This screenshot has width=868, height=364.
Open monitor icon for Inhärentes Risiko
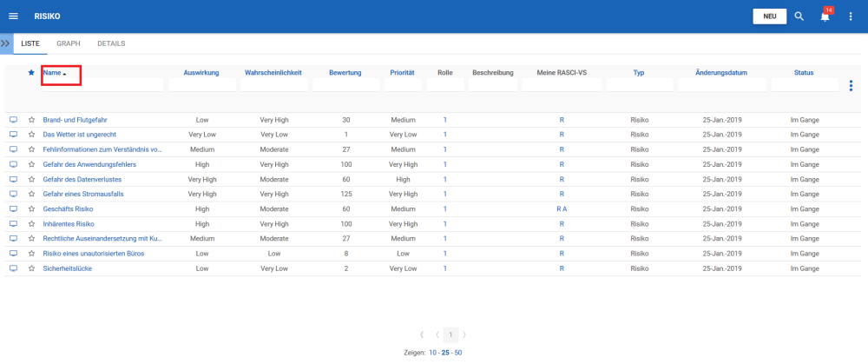click(x=14, y=224)
